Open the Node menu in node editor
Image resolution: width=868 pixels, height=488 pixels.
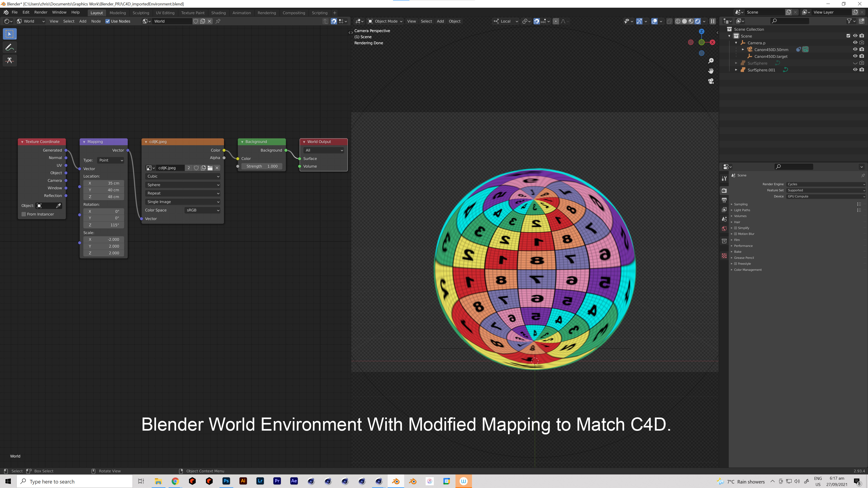coord(96,21)
